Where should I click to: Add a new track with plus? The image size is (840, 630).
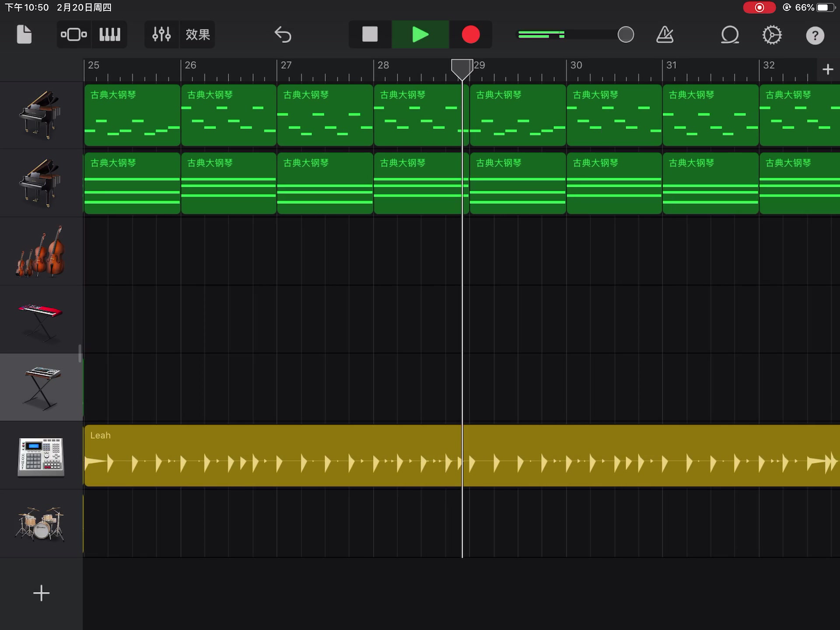click(x=42, y=593)
